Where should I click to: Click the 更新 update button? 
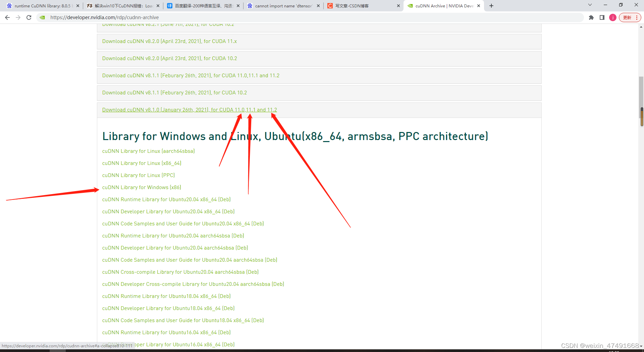(x=630, y=17)
